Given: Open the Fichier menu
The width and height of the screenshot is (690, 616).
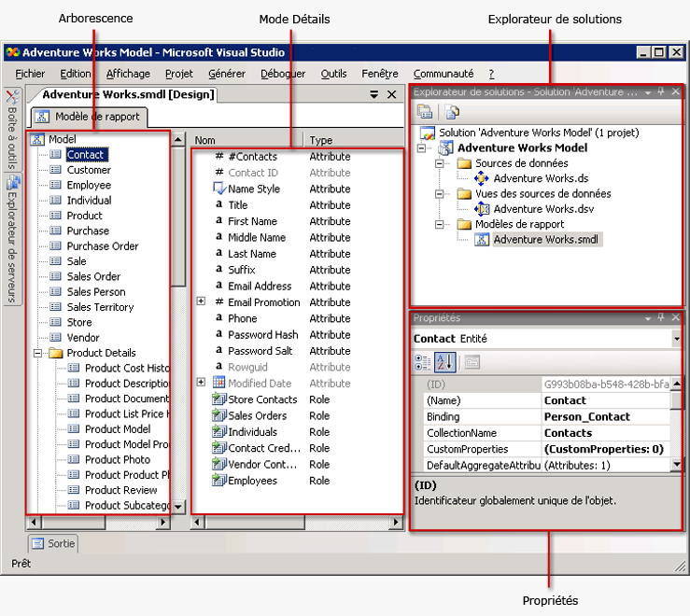Looking at the screenshot, I should 30,74.
